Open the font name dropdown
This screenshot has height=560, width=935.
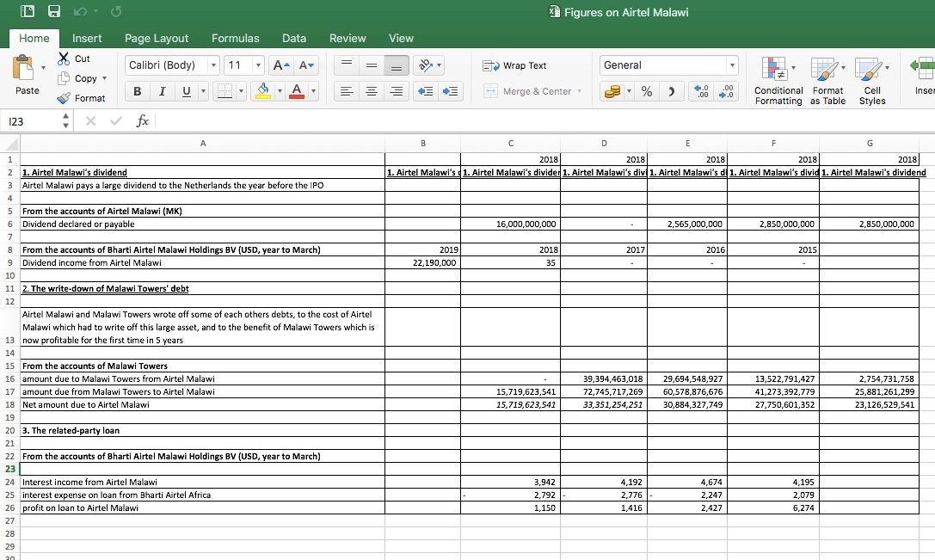coord(213,65)
